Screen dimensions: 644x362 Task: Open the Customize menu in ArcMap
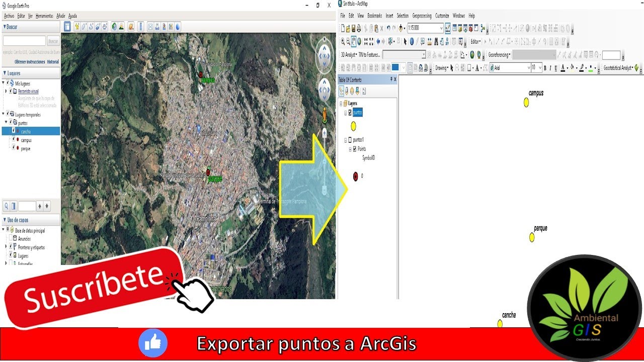tap(442, 16)
